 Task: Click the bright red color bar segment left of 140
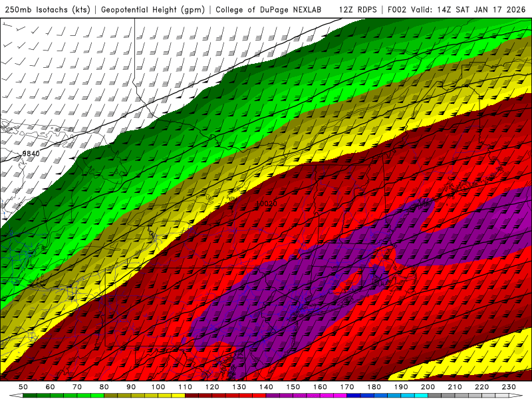pos(259,396)
